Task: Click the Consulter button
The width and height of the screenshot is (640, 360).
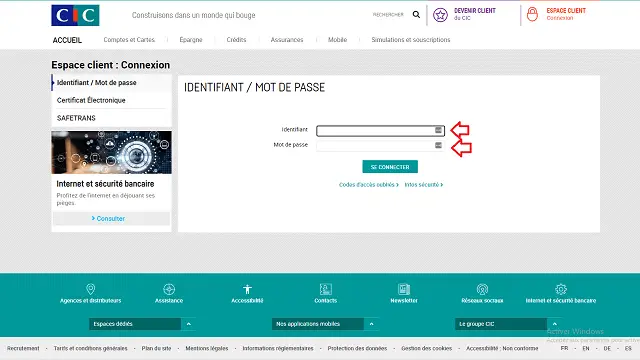Action: (111, 218)
